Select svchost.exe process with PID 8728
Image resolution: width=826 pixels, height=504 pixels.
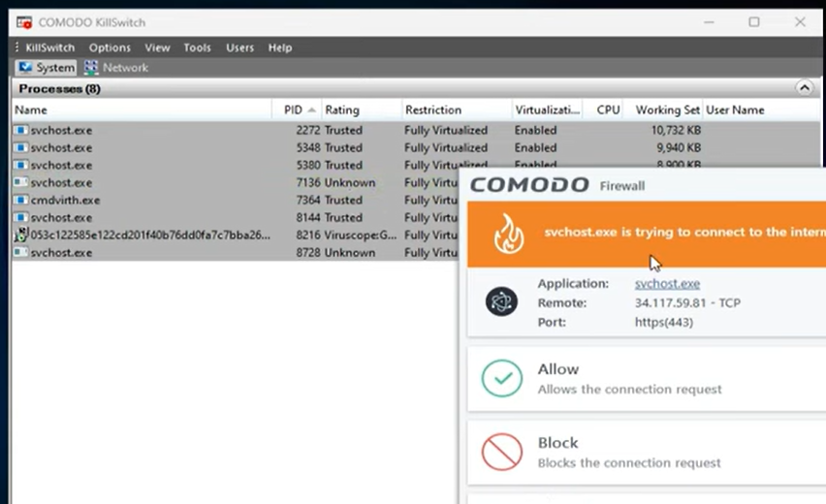coord(235,252)
